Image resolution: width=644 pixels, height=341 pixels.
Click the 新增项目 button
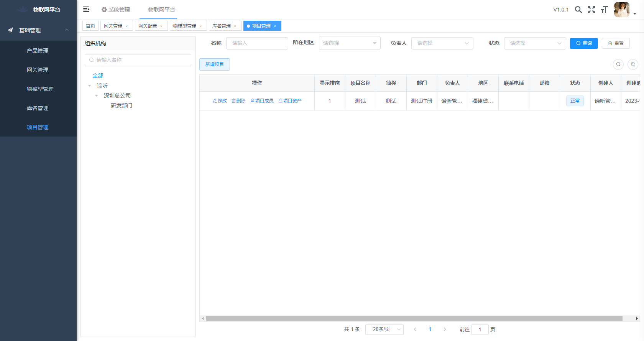[214, 64]
